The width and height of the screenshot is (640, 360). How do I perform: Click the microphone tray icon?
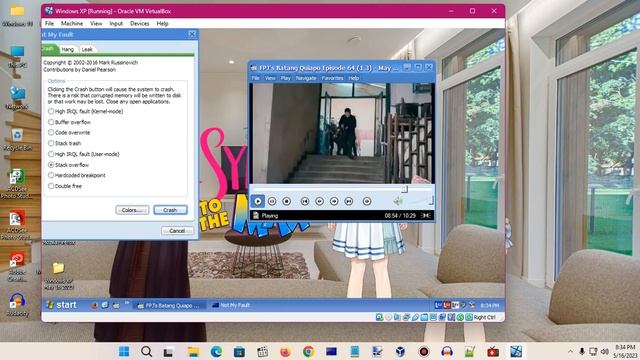[582, 351]
